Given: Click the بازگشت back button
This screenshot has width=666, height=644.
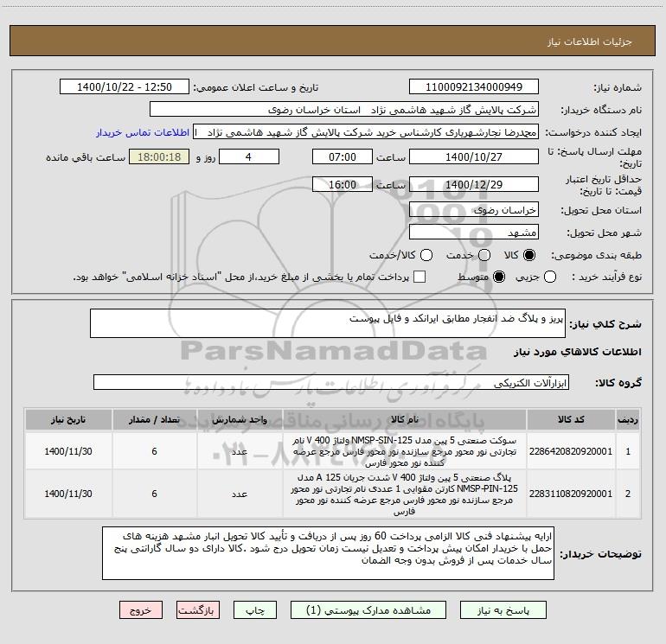Looking at the screenshot, I should coord(198,610).
